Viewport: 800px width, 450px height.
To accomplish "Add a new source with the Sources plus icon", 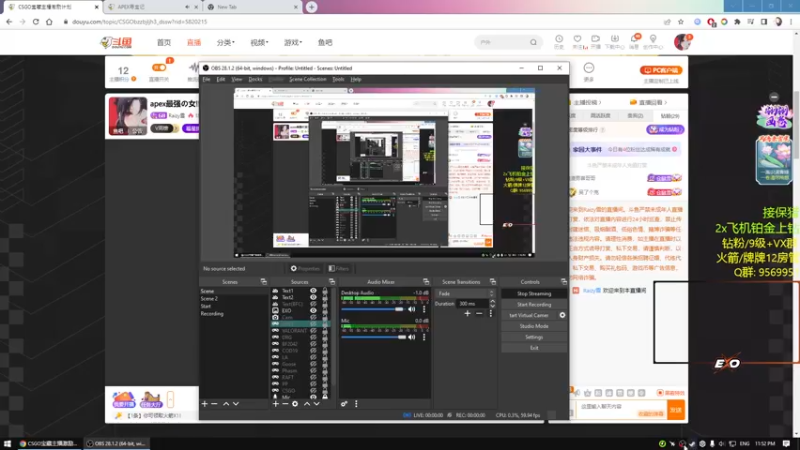I will (x=276, y=404).
